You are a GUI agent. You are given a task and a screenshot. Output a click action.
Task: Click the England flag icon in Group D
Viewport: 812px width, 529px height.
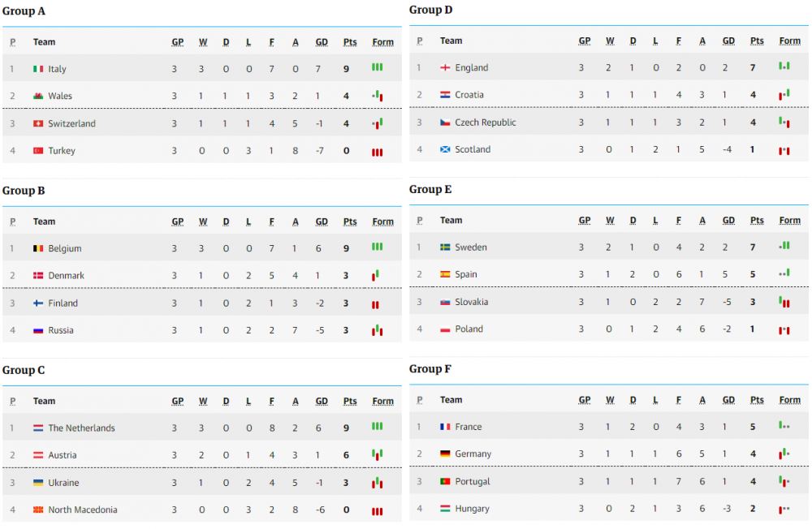[445, 67]
